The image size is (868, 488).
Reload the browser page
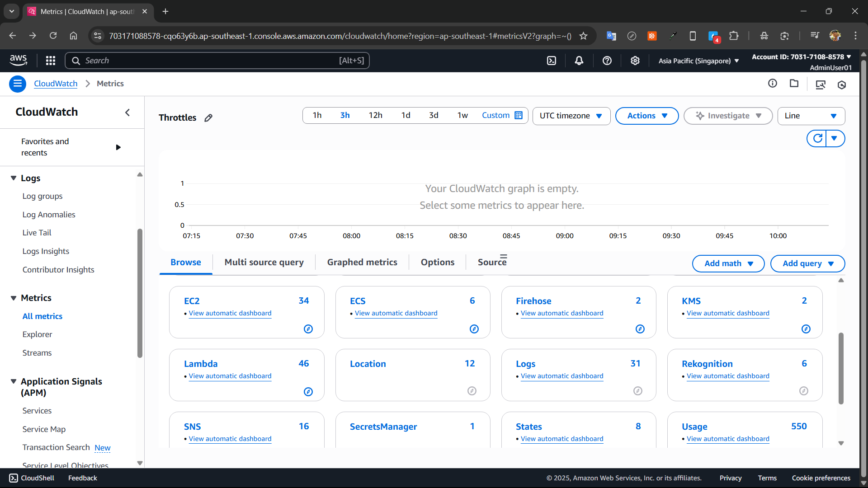coord(53,36)
